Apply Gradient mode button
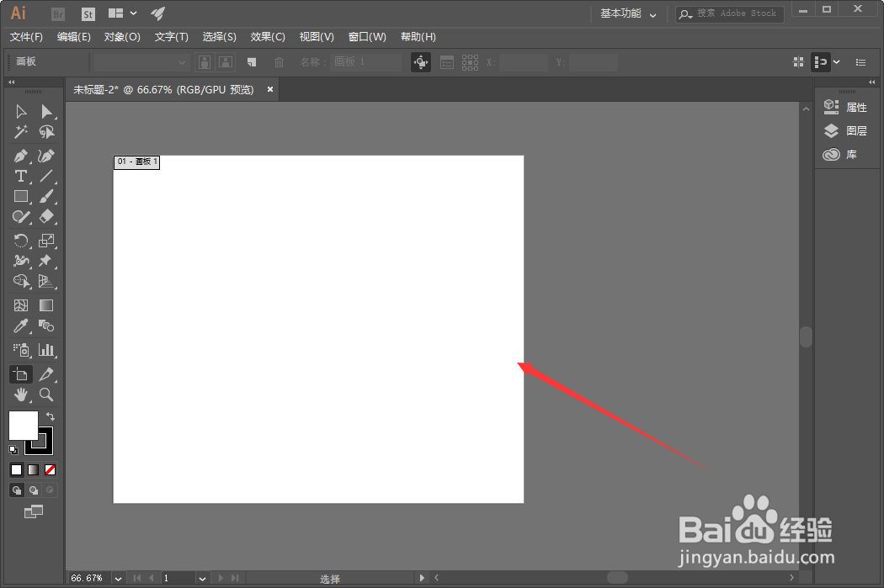The image size is (884, 588). click(34, 469)
